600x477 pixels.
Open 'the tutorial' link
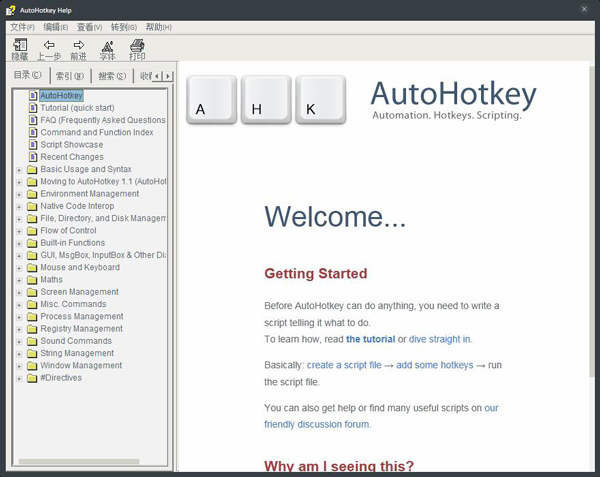370,339
